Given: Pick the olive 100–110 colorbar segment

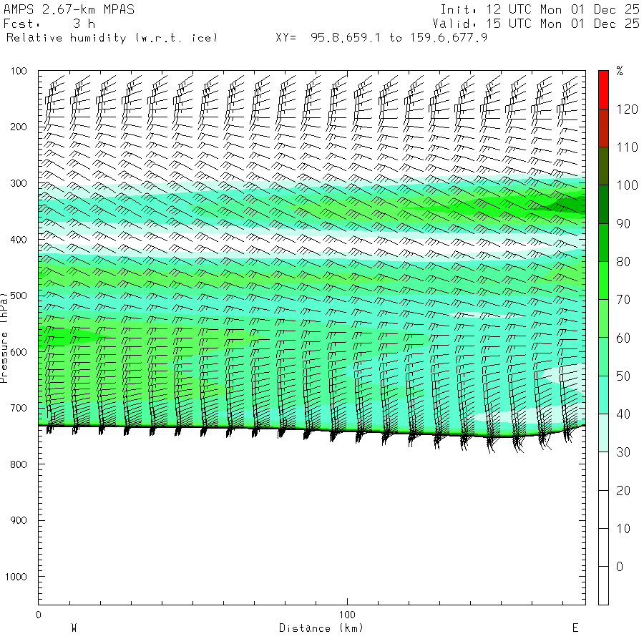Looking at the screenshot, I should pyautogui.click(x=603, y=166).
